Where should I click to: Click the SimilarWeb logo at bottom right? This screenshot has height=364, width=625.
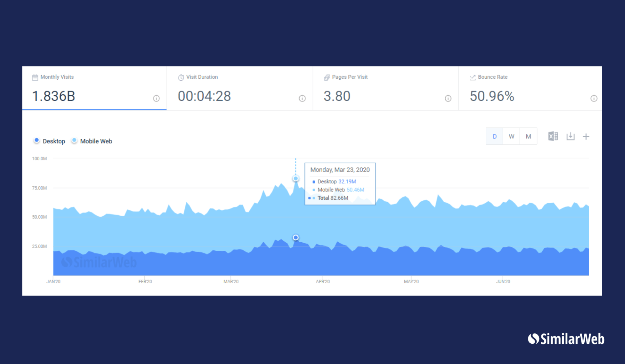click(x=566, y=339)
